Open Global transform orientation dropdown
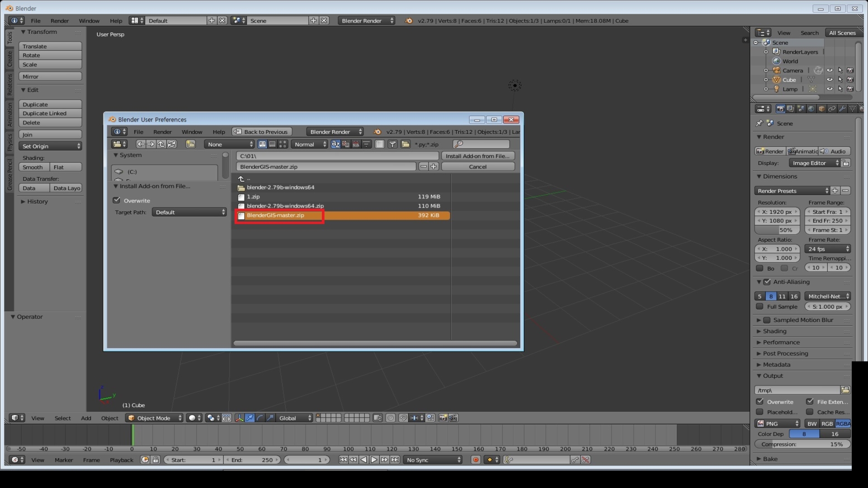Image resolution: width=868 pixels, height=488 pixels. pyautogui.click(x=295, y=418)
